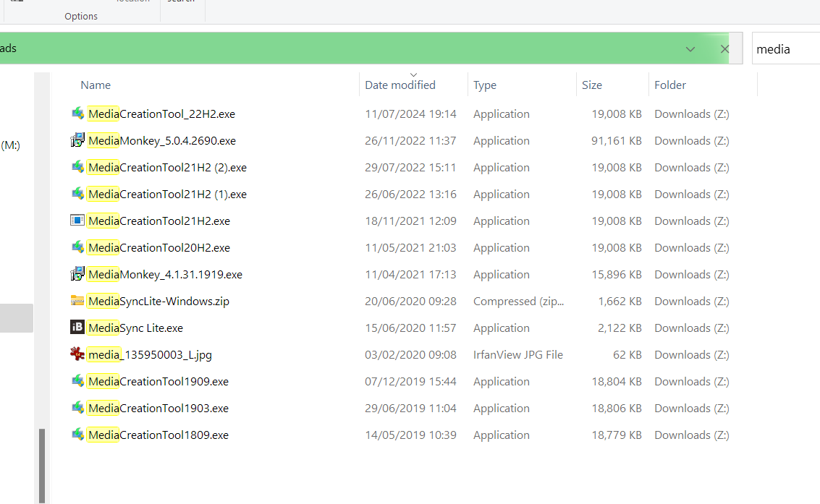820x504 pixels.
Task: Select the file MediaCreationTool21H2.exe
Action: (159, 221)
